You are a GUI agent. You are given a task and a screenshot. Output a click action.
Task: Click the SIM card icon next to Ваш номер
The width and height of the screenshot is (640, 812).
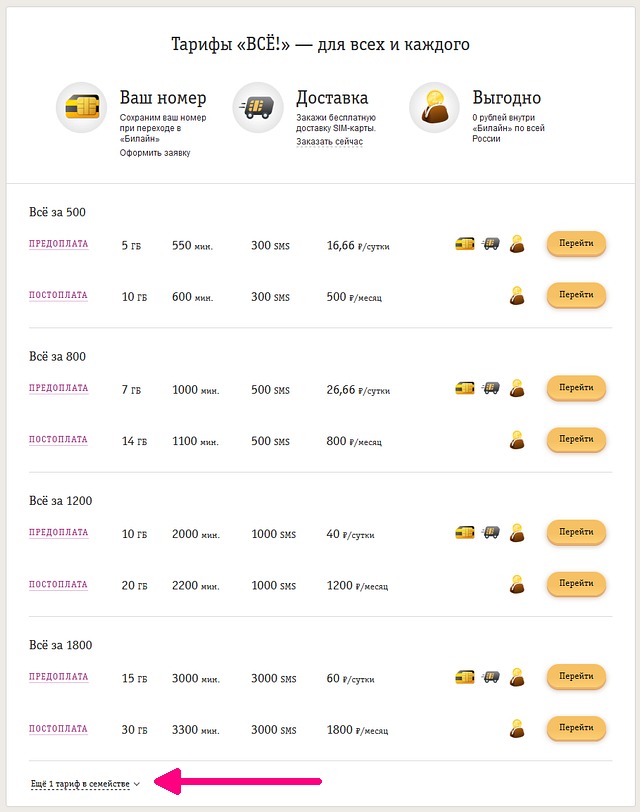pos(82,107)
